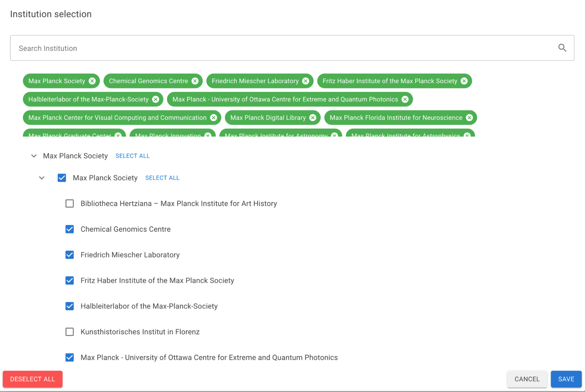The width and height of the screenshot is (585, 392).
Task: Collapse the top-level Max Planck Society group
Action: [x=34, y=156]
